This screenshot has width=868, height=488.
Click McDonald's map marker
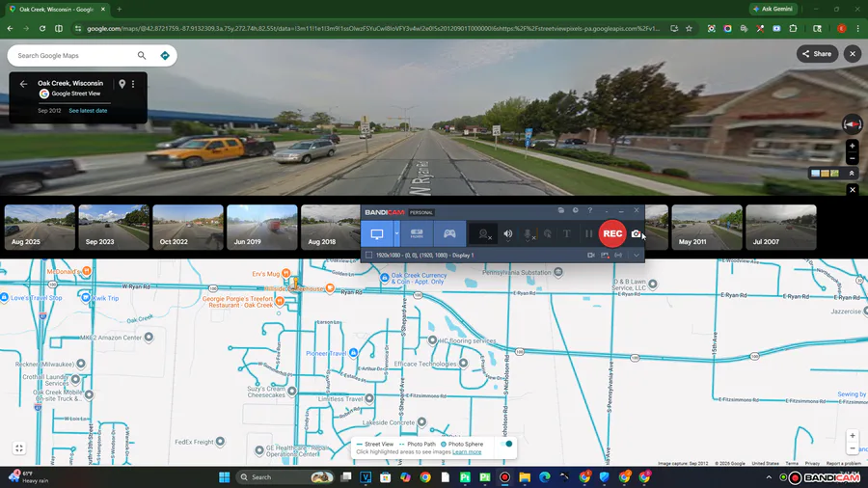[87, 271]
